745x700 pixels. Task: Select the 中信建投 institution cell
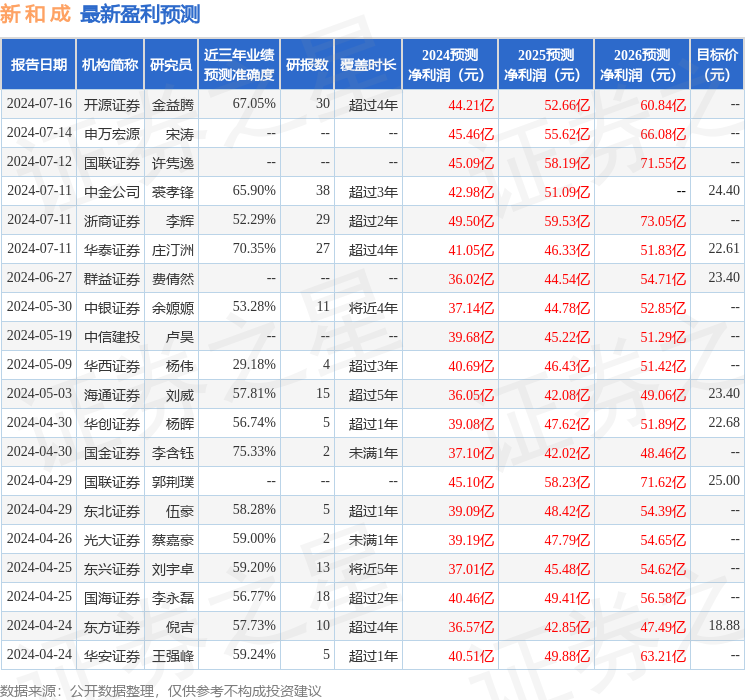[x=112, y=337]
